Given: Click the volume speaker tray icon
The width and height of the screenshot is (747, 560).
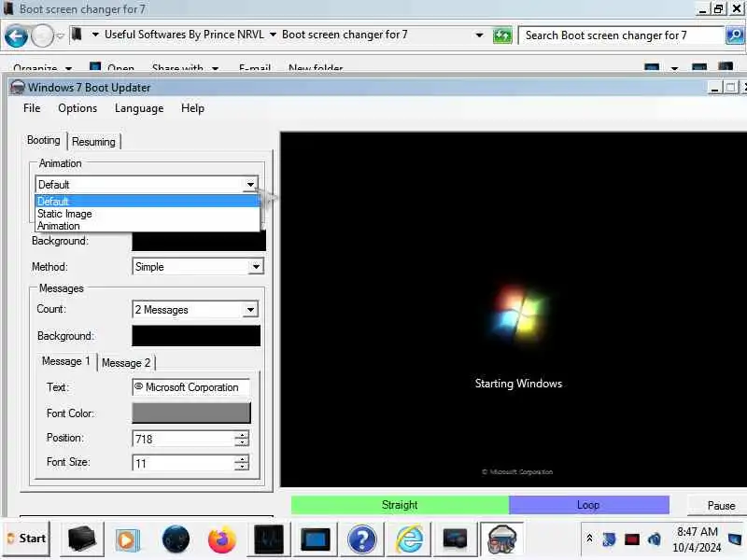Looking at the screenshot, I should click(655, 539).
